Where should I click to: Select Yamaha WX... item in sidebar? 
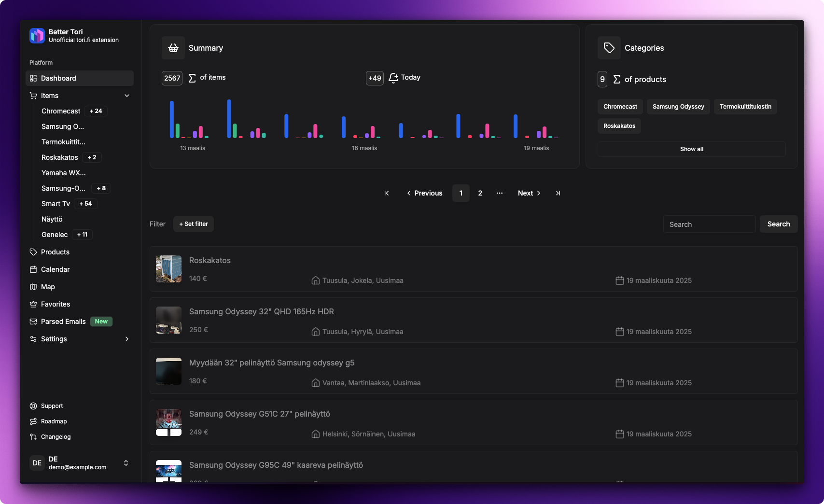tap(64, 173)
